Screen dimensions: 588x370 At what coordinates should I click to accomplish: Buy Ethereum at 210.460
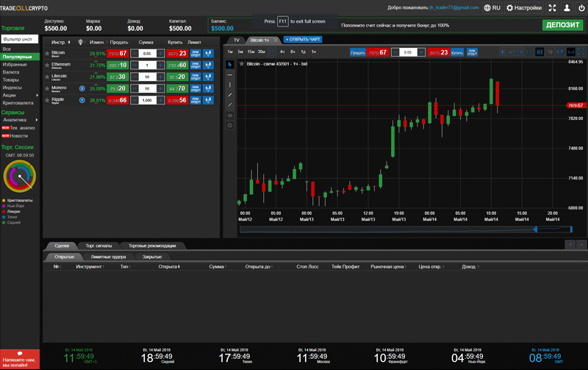(177, 65)
